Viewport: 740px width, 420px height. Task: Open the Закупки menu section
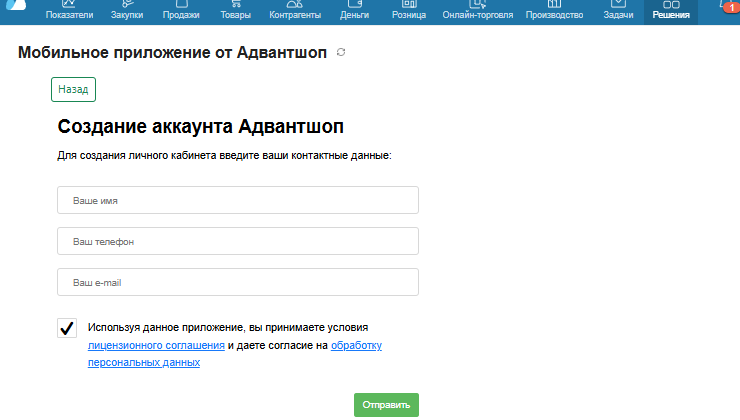pyautogui.click(x=127, y=10)
